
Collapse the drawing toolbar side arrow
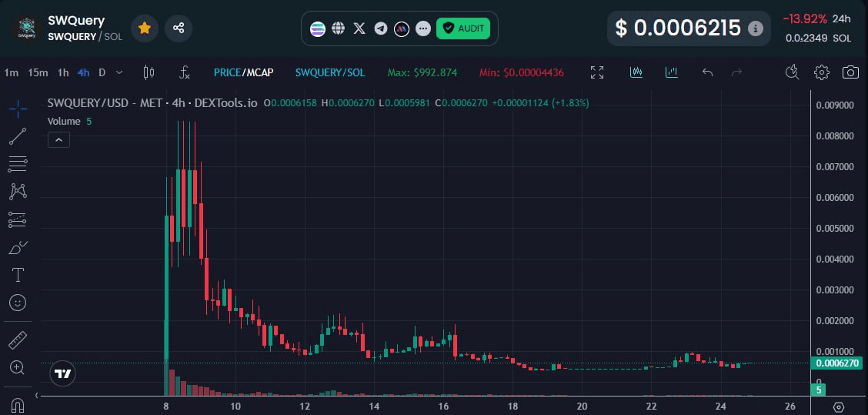pyautogui.click(x=36, y=395)
